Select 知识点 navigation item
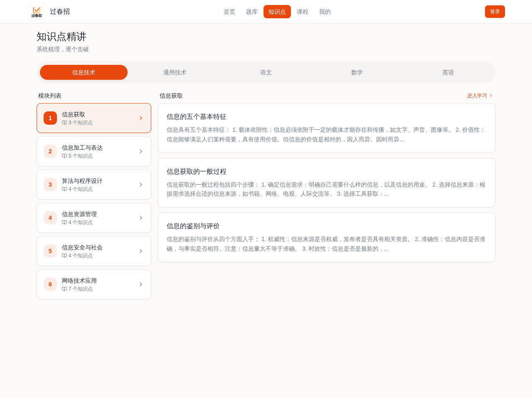The width and height of the screenshot is (532, 399). click(x=277, y=12)
